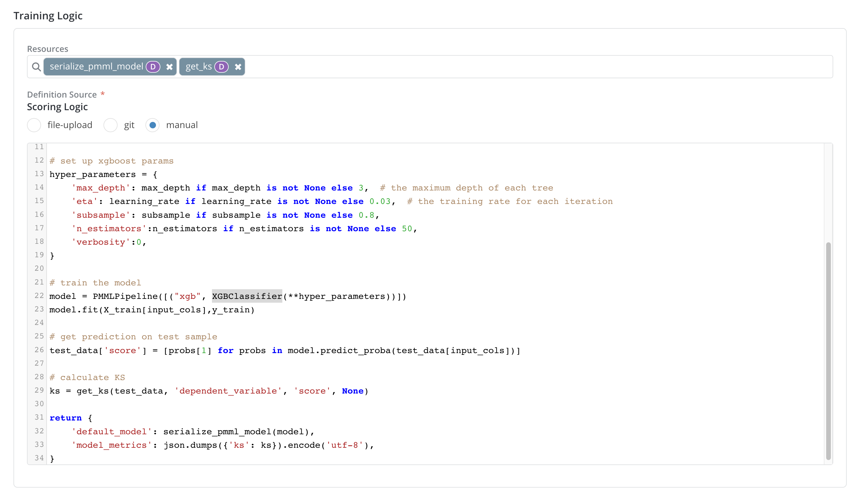This screenshot has width=859, height=504.
Task: Select the file-upload radio option
Action: point(34,125)
